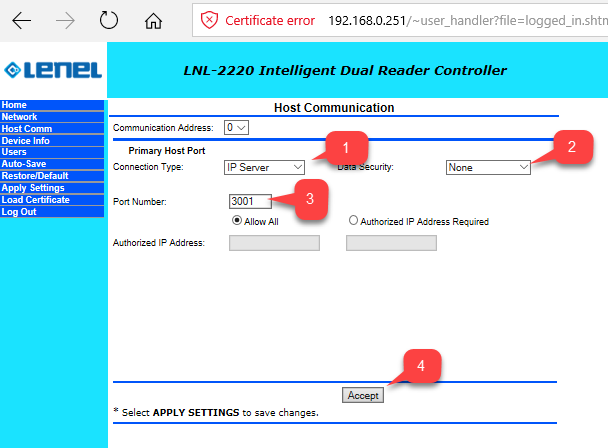Screen dimensions: 608x448
Task: Click the LNL-2220 Intelligent Dual Reader Controller title
Action: [x=345, y=71]
